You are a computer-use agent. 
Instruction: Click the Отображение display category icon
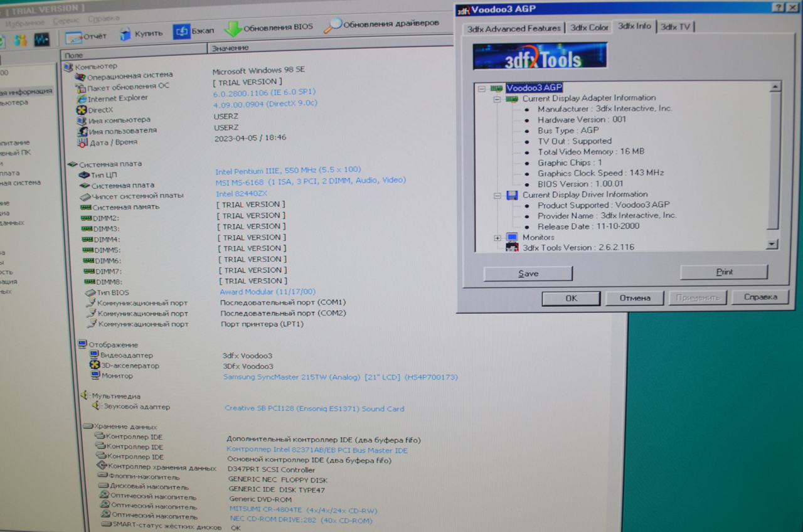82,344
